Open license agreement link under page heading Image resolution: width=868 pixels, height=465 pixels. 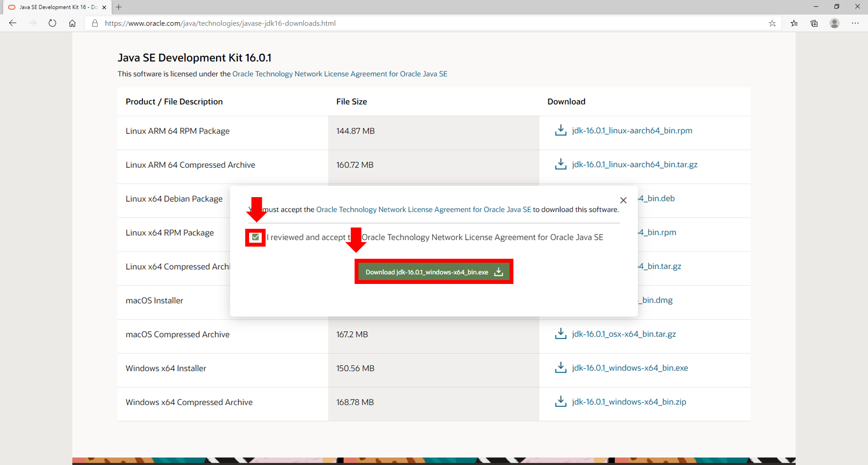click(x=340, y=74)
